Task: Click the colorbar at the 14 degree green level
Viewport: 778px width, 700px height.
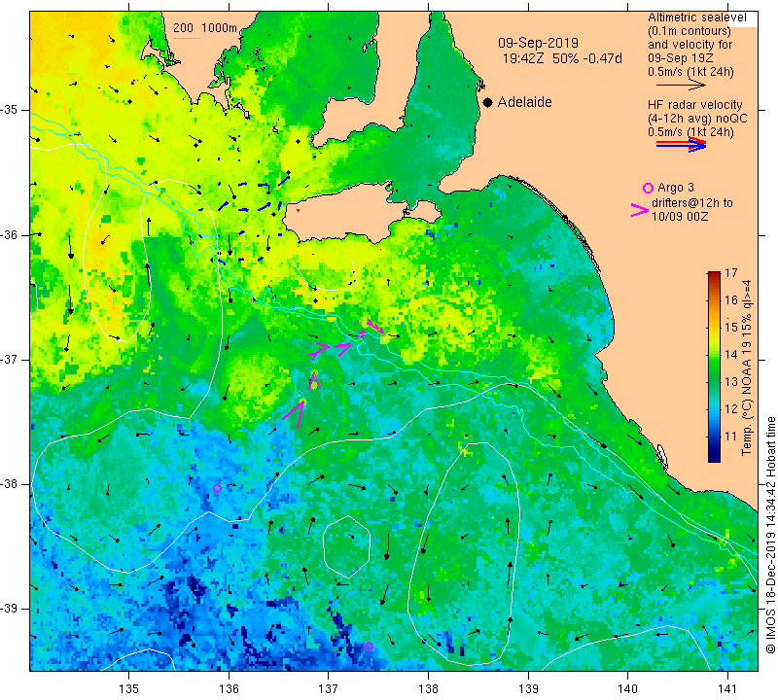Action: [x=714, y=354]
